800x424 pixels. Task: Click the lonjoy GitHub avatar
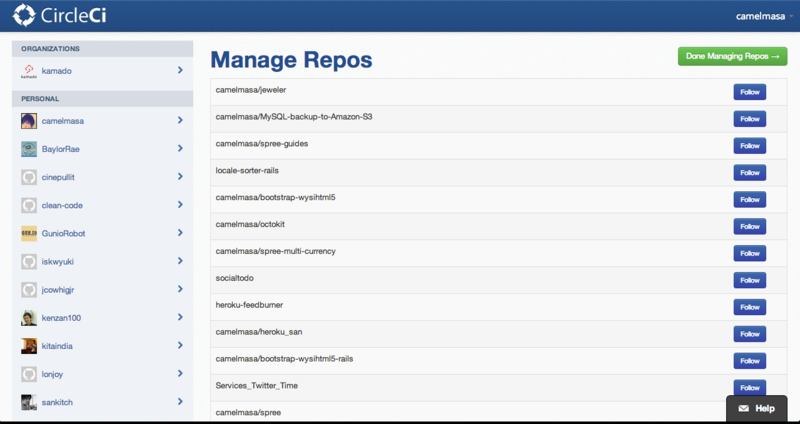(29, 374)
